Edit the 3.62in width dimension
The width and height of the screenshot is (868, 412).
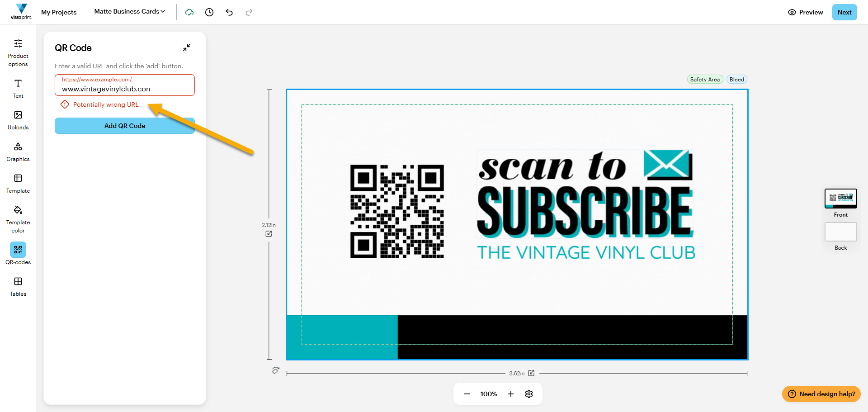532,373
